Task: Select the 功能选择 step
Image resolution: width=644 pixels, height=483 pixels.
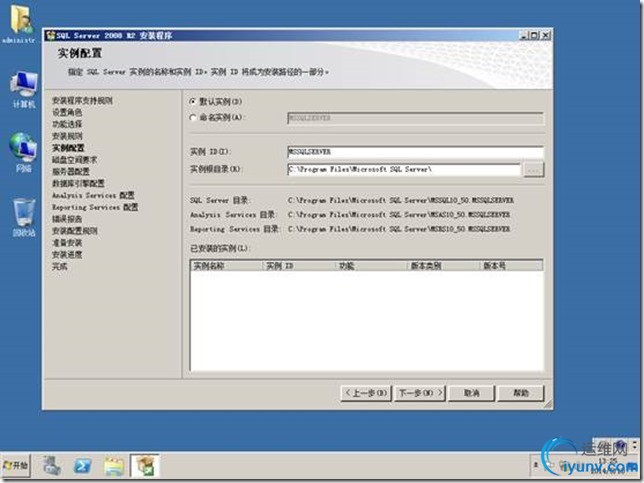Action: tap(67, 124)
